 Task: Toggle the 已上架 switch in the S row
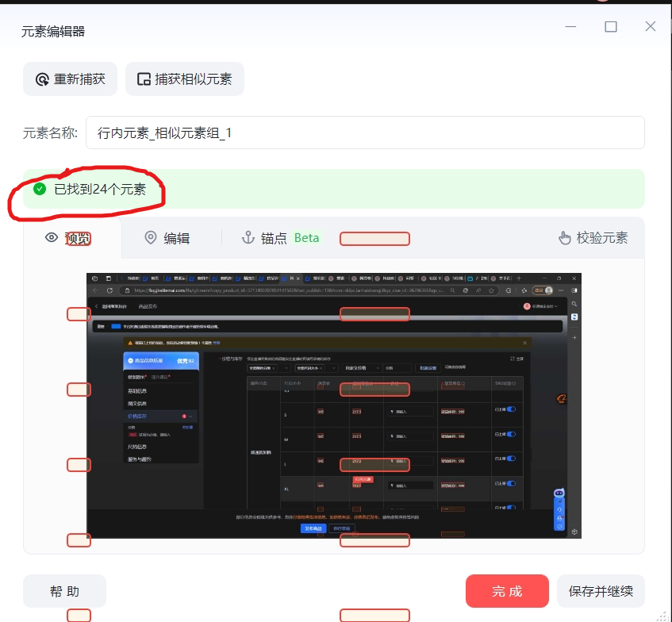tap(510, 409)
